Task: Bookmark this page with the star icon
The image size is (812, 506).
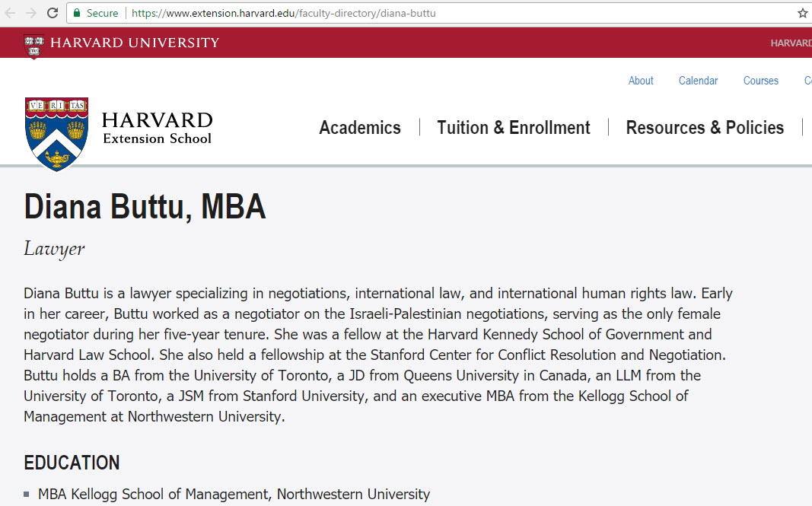Action: point(802,13)
